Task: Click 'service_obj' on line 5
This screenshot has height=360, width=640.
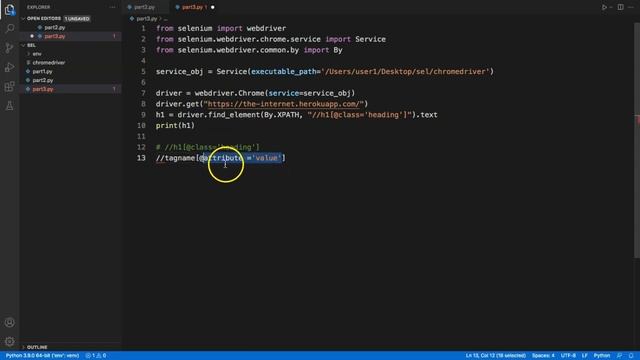Action: point(179,71)
